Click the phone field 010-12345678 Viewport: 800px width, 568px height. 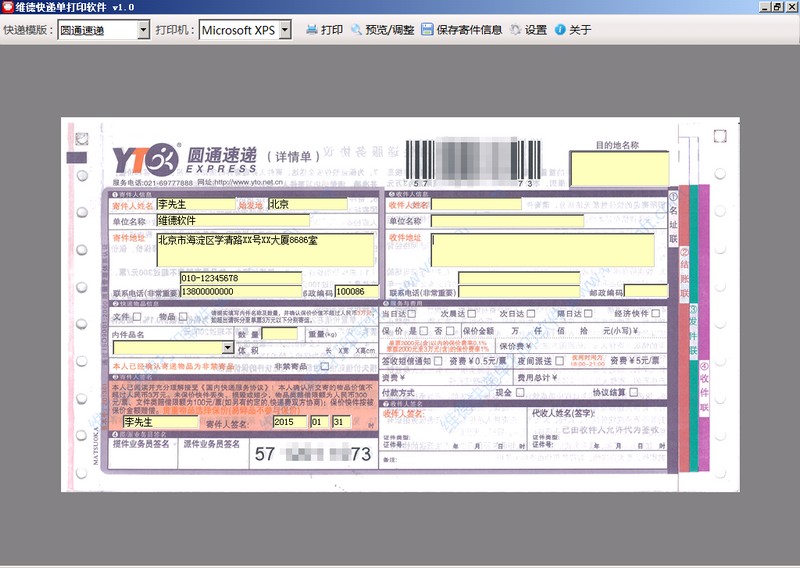(x=241, y=278)
